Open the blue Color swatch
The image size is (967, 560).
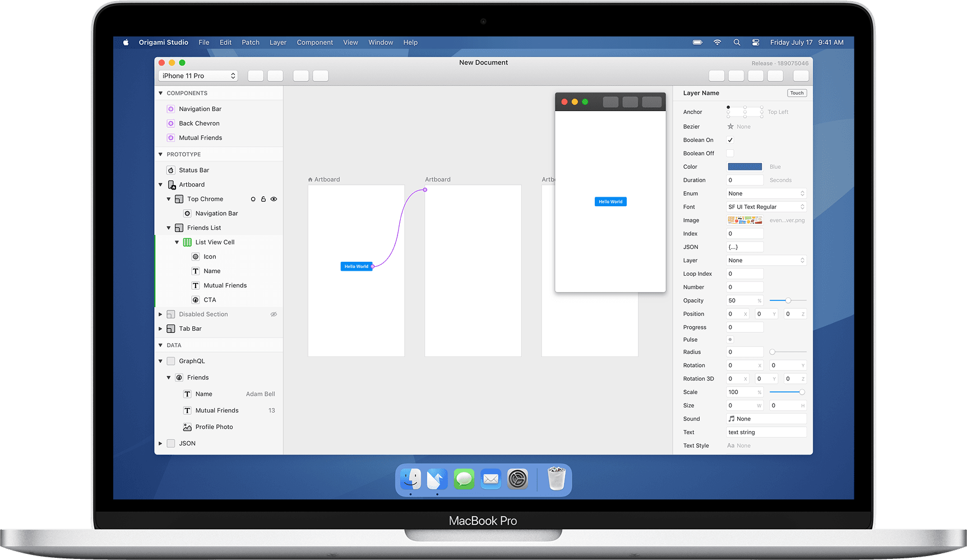[745, 167]
